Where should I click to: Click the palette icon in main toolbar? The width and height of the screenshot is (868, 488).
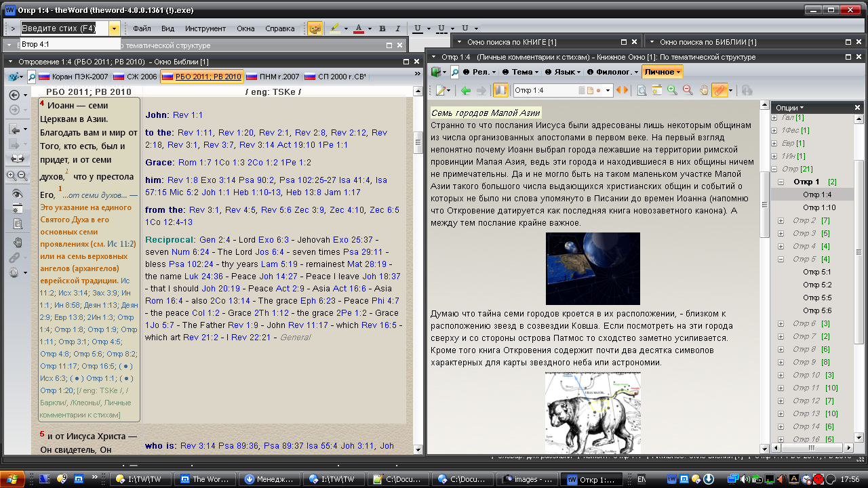click(x=315, y=28)
